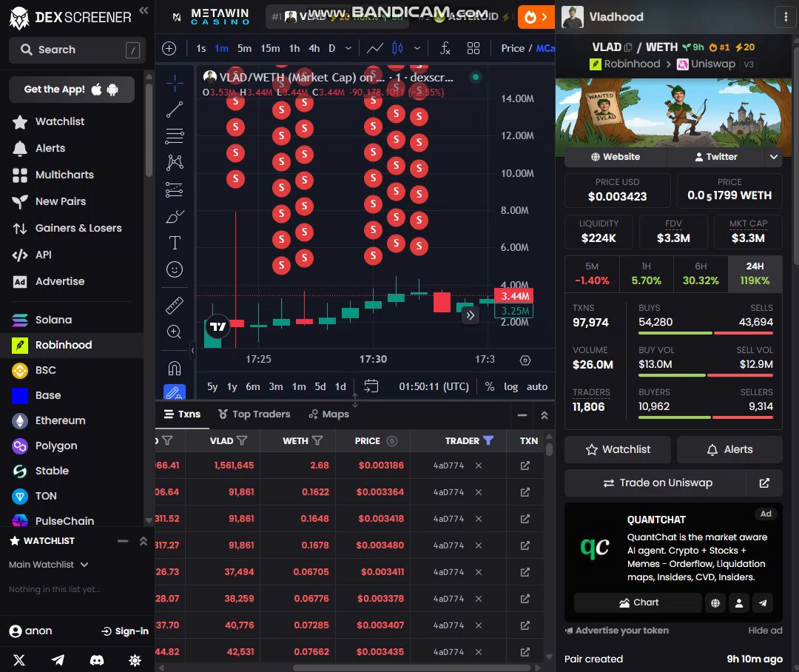Image resolution: width=799 pixels, height=672 pixels.
Task: Open the Main Watchlist dropdown
Action: [48, 565]
